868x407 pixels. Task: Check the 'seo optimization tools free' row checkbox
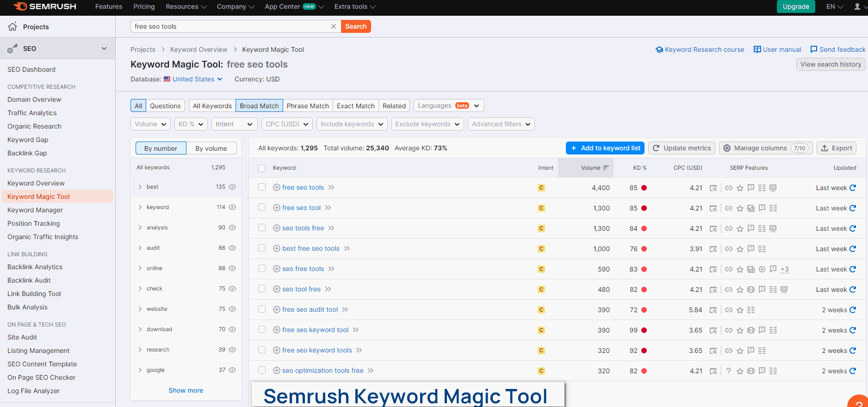(262, 370)
